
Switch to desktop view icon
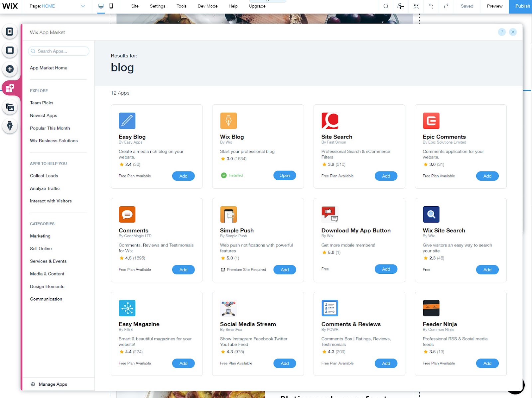[x=101, y=6]
